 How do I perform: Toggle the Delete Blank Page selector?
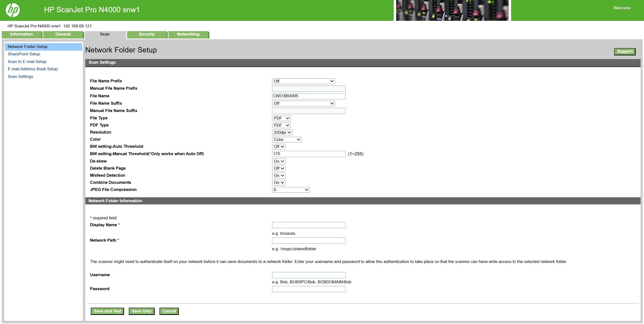(279, 169)
